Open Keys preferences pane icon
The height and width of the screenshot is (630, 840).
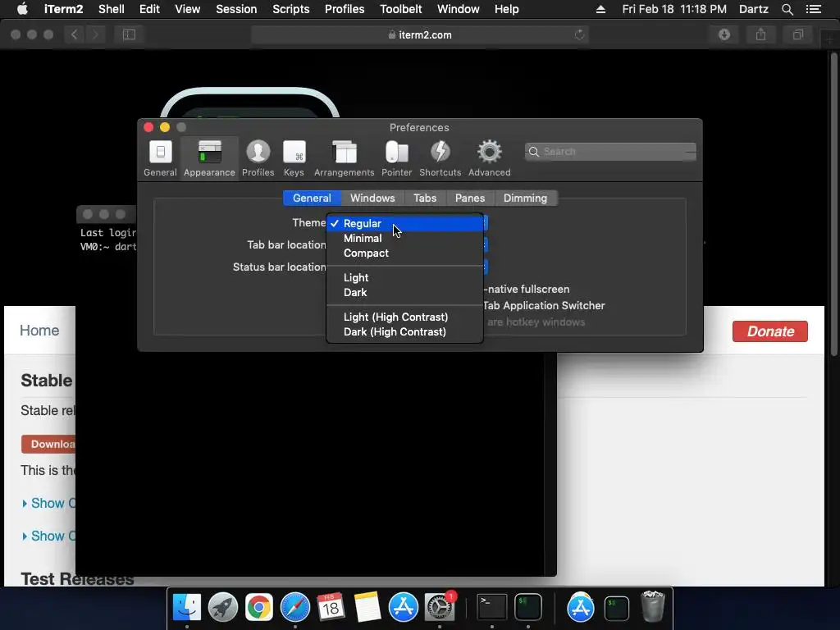tap(294, 158)
